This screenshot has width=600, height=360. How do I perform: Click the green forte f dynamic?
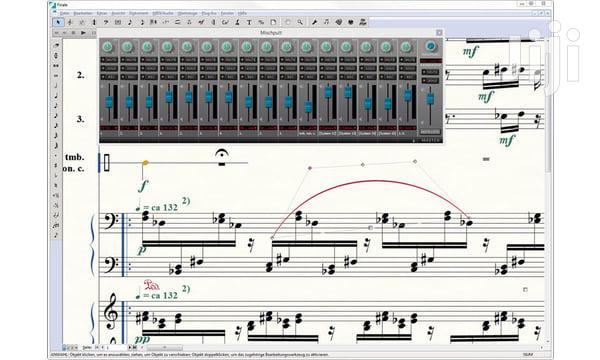point(142,186)
